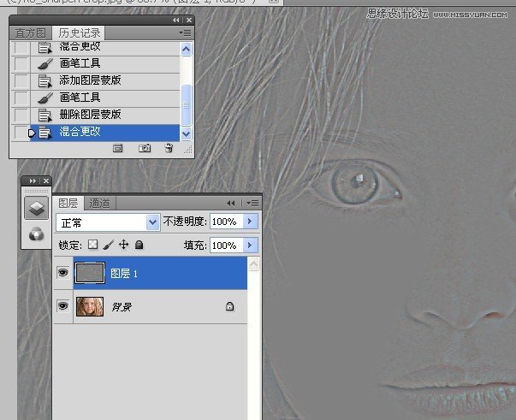Open the channels icon in collapsed dock
Image resolution: width=516 pixels, height=420 pixels.
pyautogui.click(x=36, y=234)
